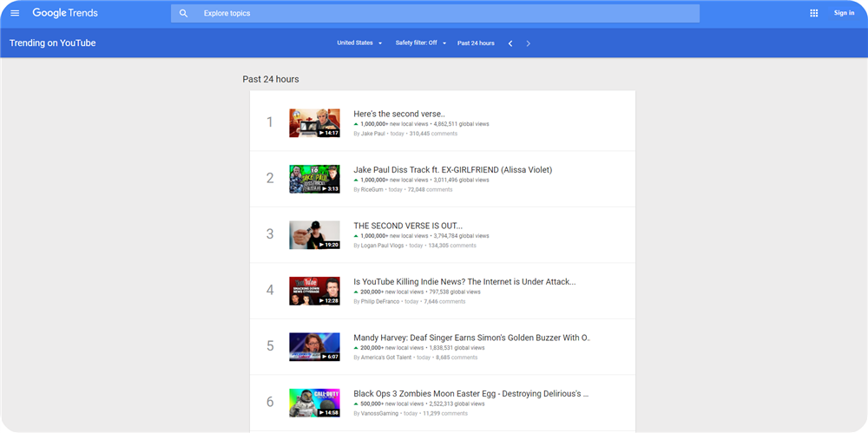
Task: Open the United States country dropdown
Action: pyautogui.click(x=360, y=43)
